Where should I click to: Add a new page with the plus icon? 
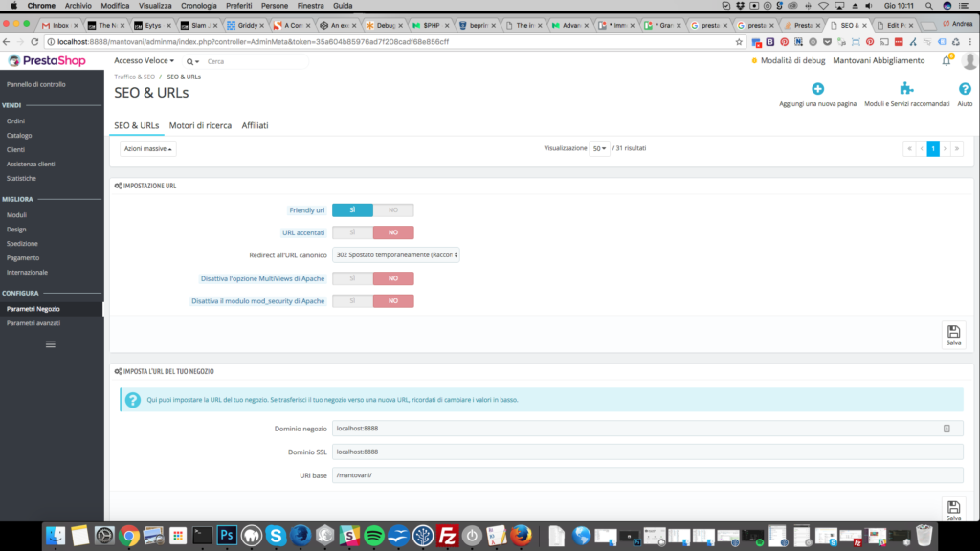(817, 89)
